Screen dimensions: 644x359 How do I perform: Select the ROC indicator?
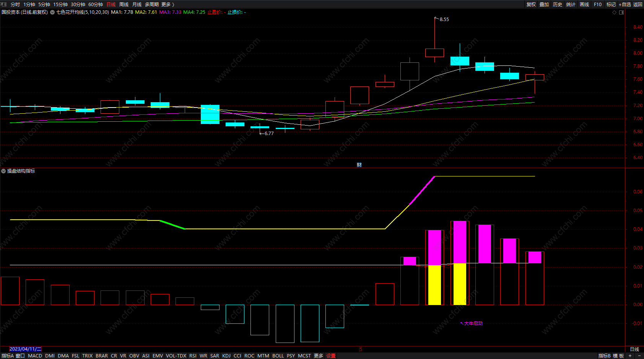click(x=249, y=356)
